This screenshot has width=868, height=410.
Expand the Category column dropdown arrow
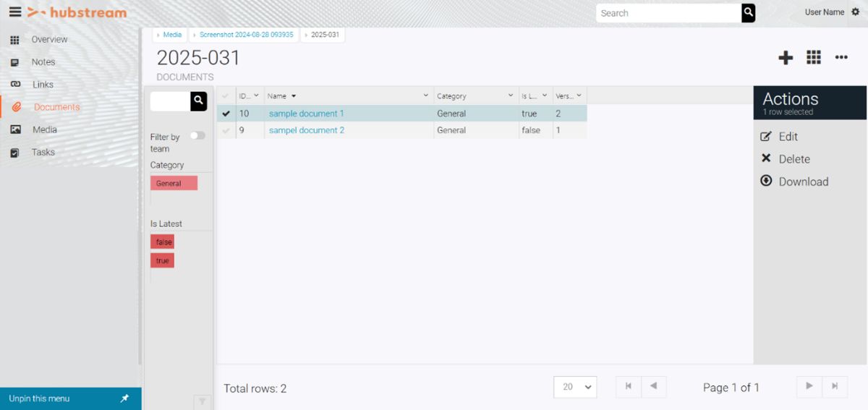pyautogui.click(x=511, y=95)
